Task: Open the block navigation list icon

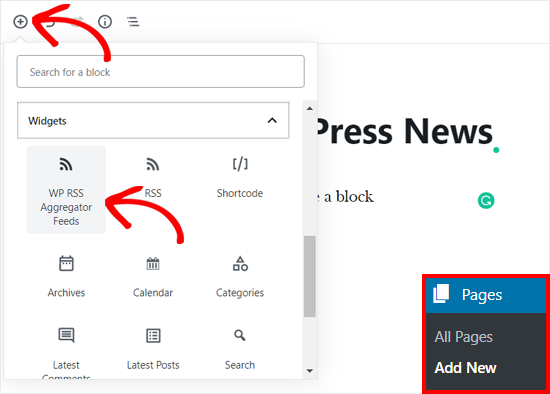Action: 133,22
